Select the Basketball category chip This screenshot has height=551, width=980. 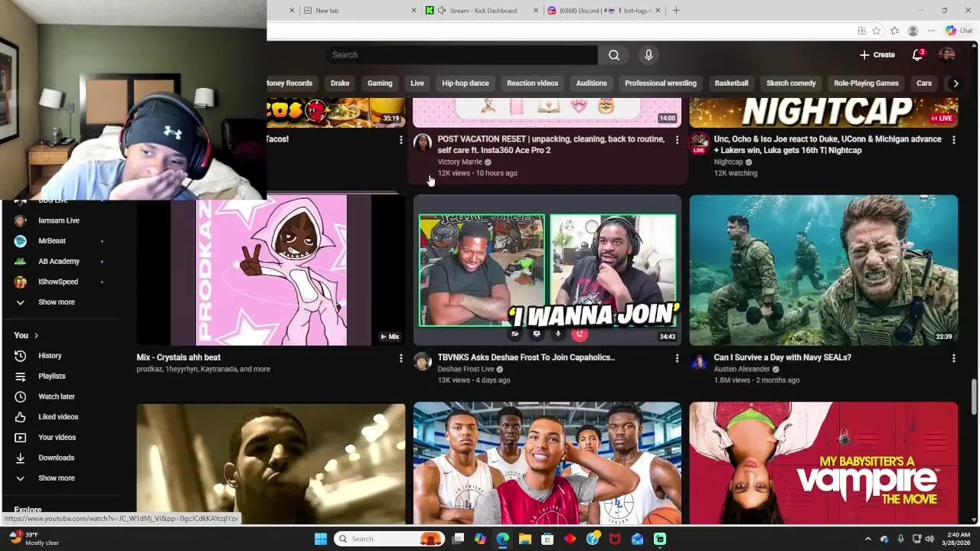coord(731,83)
